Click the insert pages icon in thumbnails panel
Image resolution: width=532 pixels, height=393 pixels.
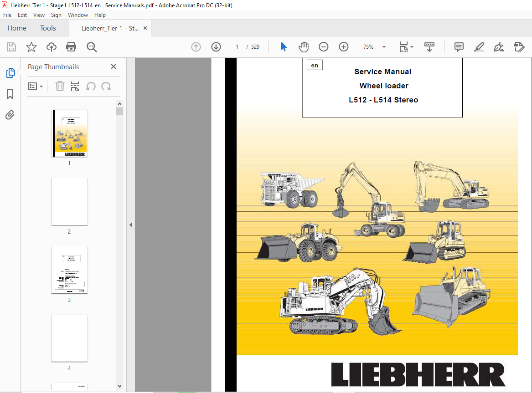(x=75, y=87)
